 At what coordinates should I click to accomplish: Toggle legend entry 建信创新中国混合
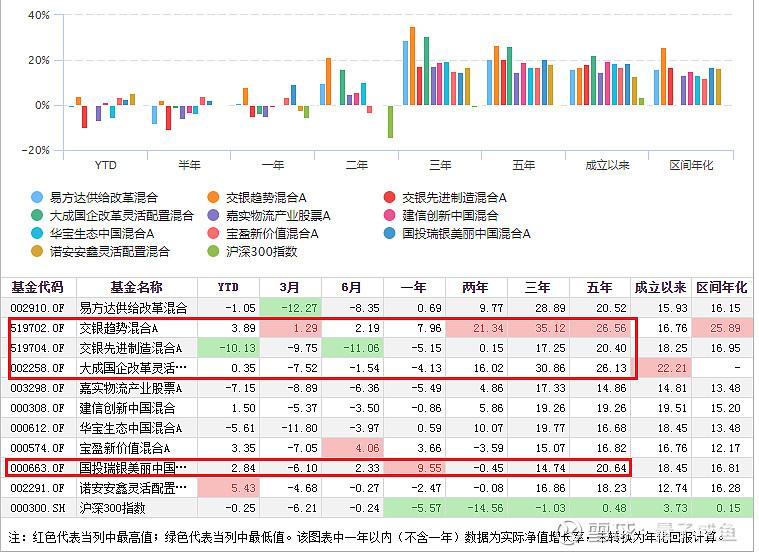point(440,215)
